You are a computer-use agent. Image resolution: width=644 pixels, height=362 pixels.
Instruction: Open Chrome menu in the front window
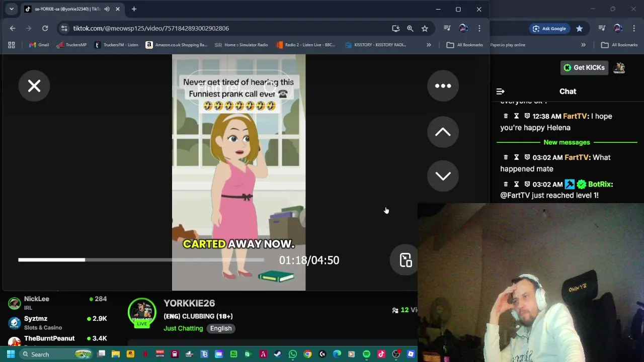coord(479,28)
